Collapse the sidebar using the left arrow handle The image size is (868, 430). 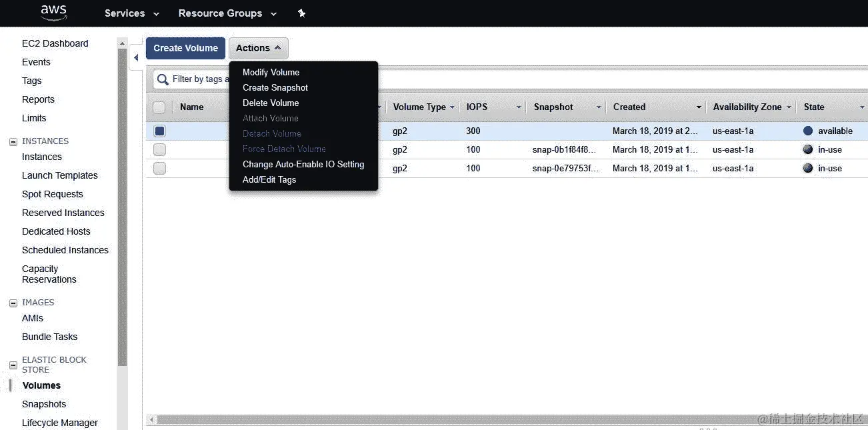[x=136, y=58]
